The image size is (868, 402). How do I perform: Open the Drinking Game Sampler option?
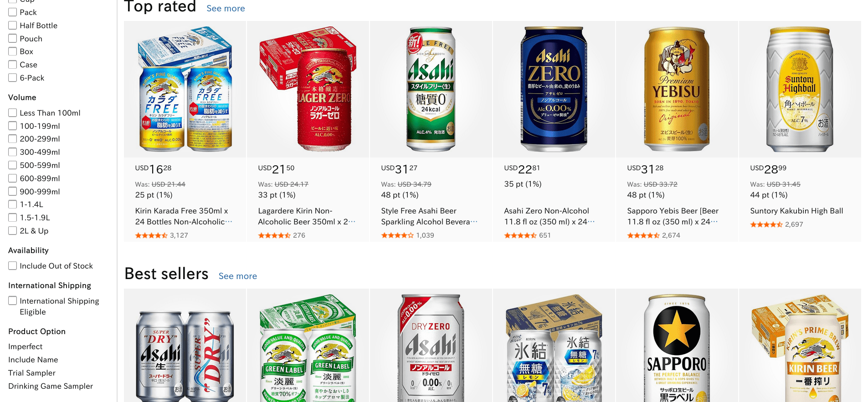click(x=51, y=386)
